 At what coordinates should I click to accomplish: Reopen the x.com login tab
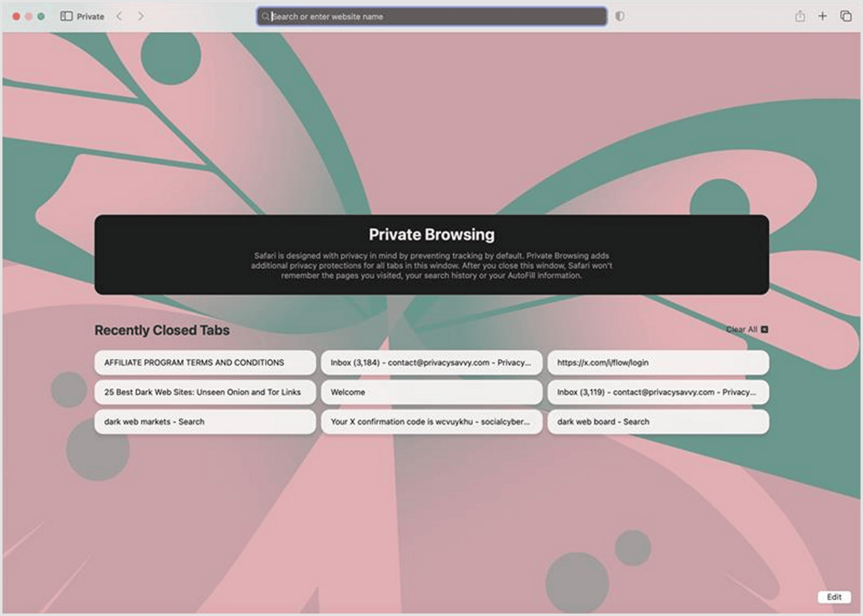point(658,363)
